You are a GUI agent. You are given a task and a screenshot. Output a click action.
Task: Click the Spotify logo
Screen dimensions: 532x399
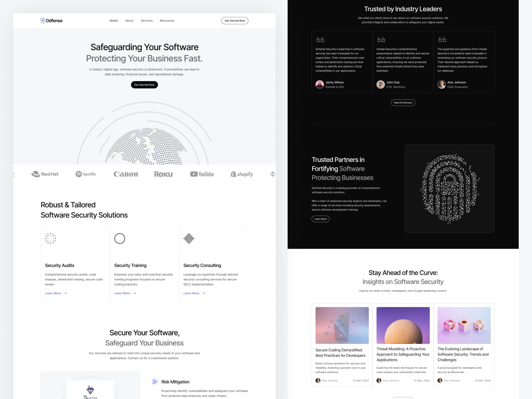(86, 174)
